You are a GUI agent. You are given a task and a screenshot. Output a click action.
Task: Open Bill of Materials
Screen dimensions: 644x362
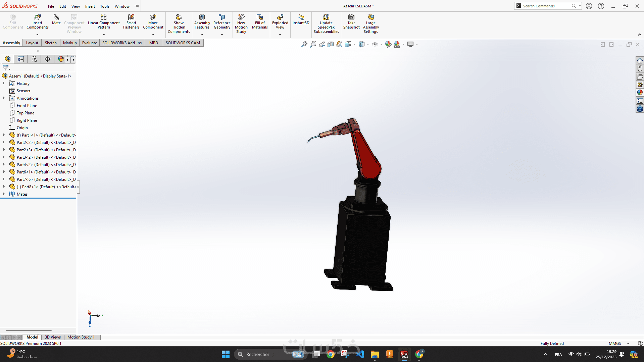click(x=260, y=22)
